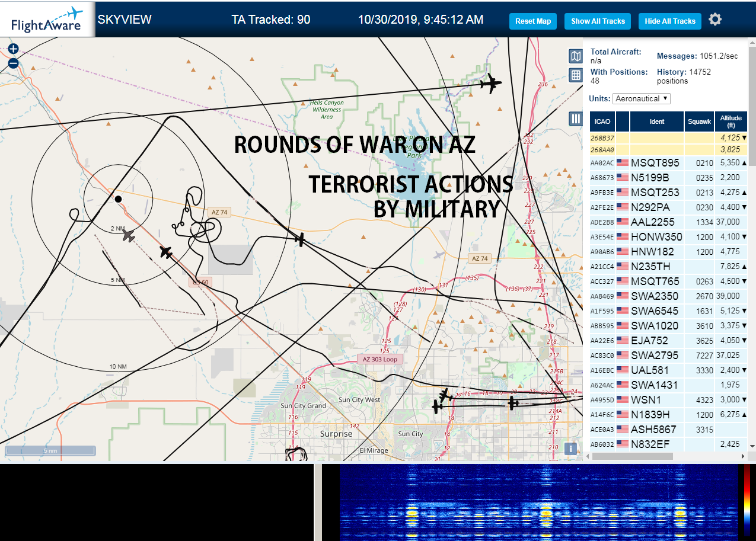Sort by ICAO column header
This screenshot has width=756, height=541.
click(x=602, y=121)
